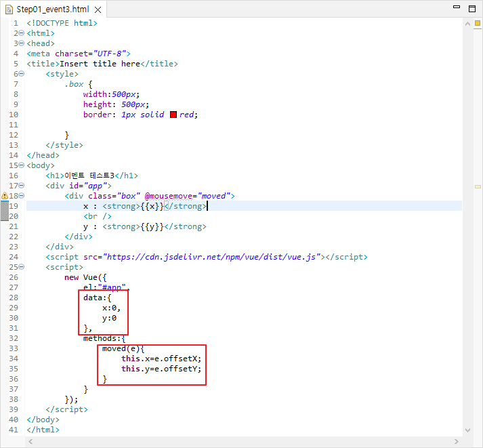Click line number 19 in the gutter

pos(14,206)
